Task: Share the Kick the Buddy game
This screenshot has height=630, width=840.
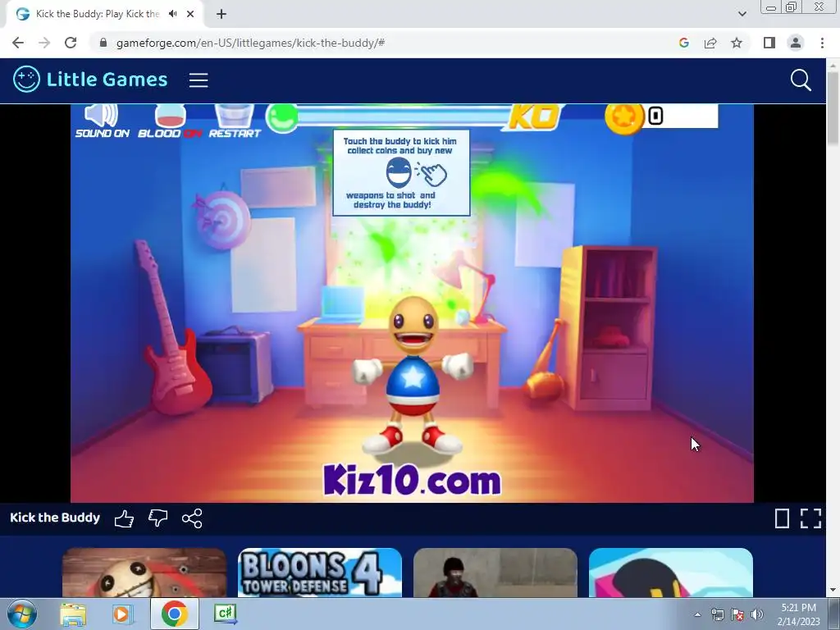Action: click(192, 518)
